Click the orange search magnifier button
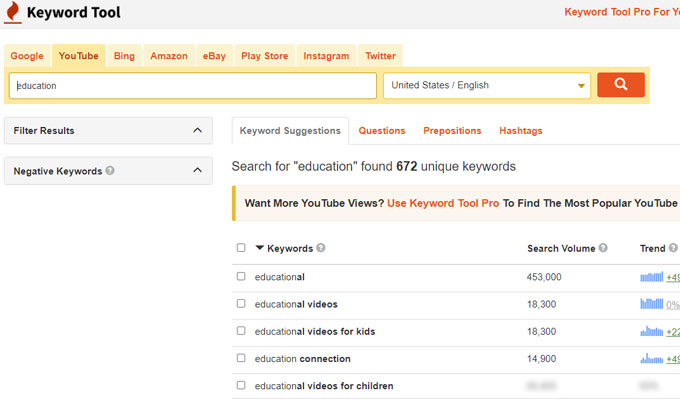 (621, 85)
